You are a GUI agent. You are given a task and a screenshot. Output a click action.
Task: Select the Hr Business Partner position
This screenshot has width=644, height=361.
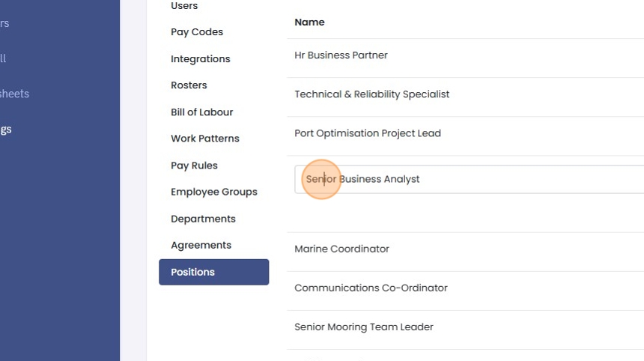(x=341, y=55)
